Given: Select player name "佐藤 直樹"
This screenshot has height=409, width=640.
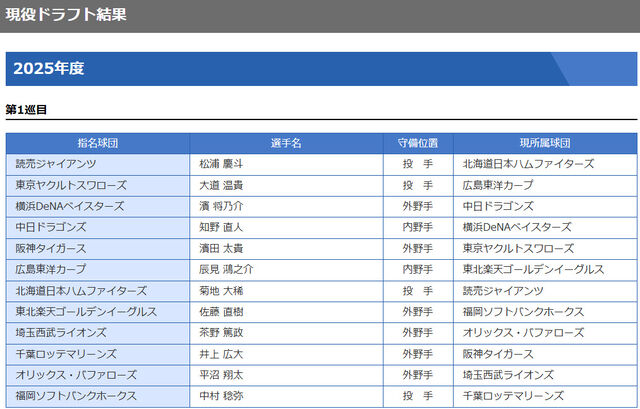Looking at the screenshot, I should click(x=221, y=312).
